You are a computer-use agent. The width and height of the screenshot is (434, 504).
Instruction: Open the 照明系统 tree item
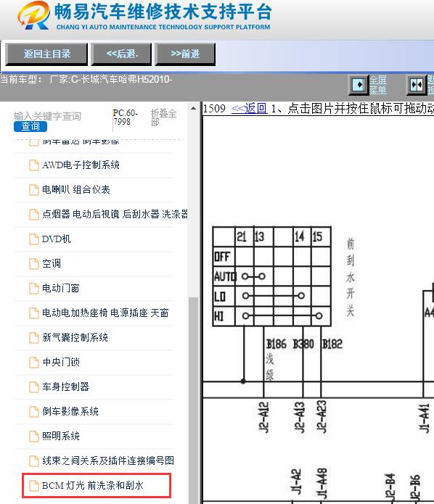61,436
